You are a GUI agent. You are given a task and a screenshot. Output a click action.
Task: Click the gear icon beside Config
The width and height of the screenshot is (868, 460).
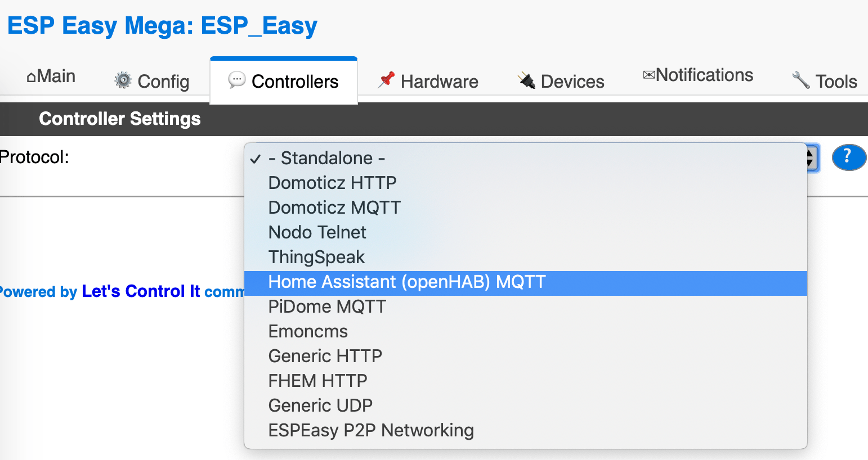pyautogui.click(x=122, y=80)
